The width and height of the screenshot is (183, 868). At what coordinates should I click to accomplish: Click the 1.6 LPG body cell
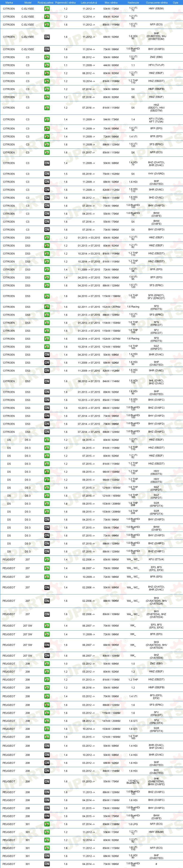tap(133, 824)
